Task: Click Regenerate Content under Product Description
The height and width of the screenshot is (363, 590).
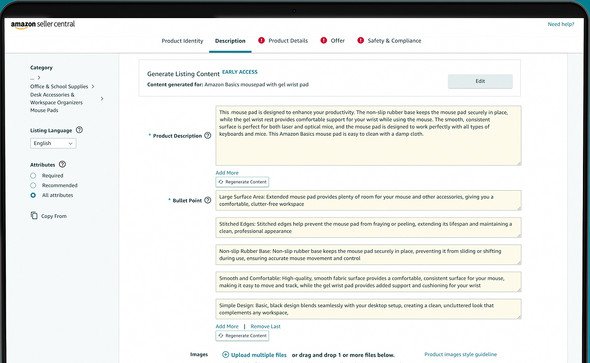Action: tap(242, 182)
